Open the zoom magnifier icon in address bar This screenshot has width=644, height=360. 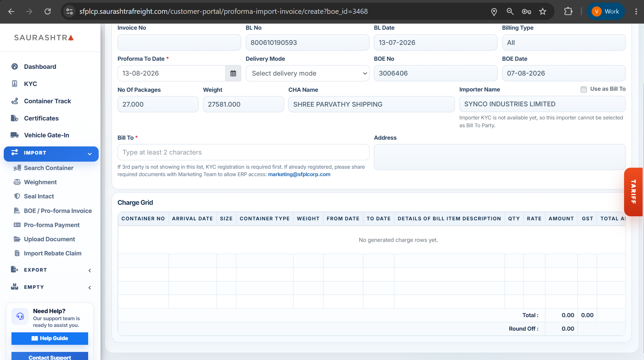[510, 11]
